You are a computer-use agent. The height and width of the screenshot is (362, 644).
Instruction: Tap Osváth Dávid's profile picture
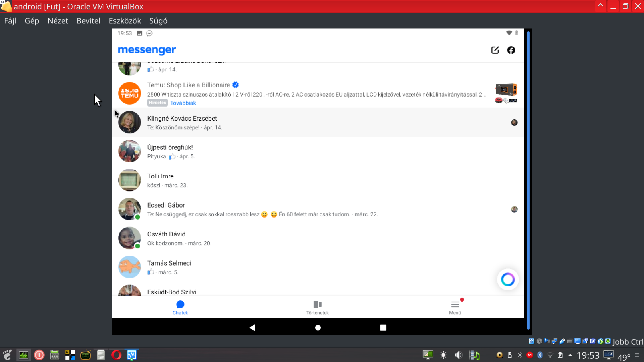(129, 238)
